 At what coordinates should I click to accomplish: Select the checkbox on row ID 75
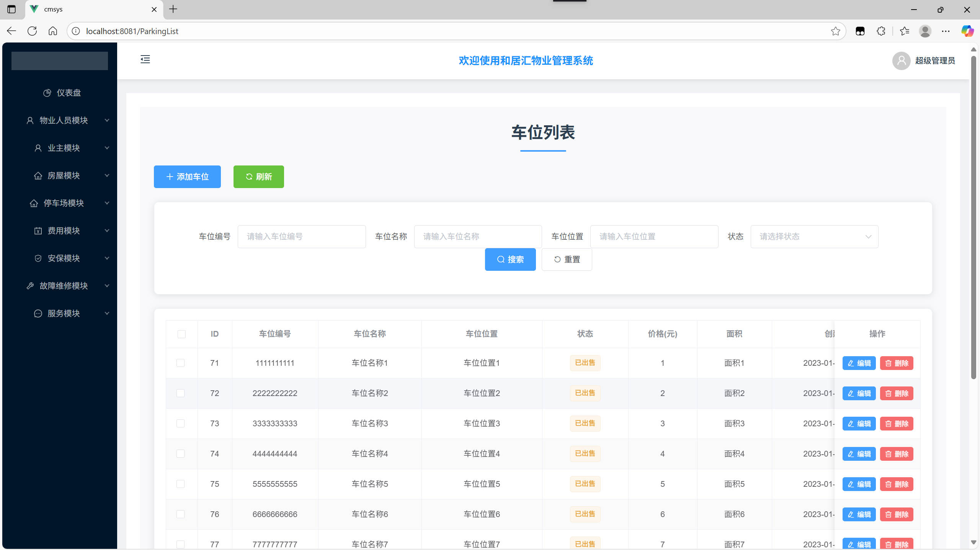click(x=180, y=484)
